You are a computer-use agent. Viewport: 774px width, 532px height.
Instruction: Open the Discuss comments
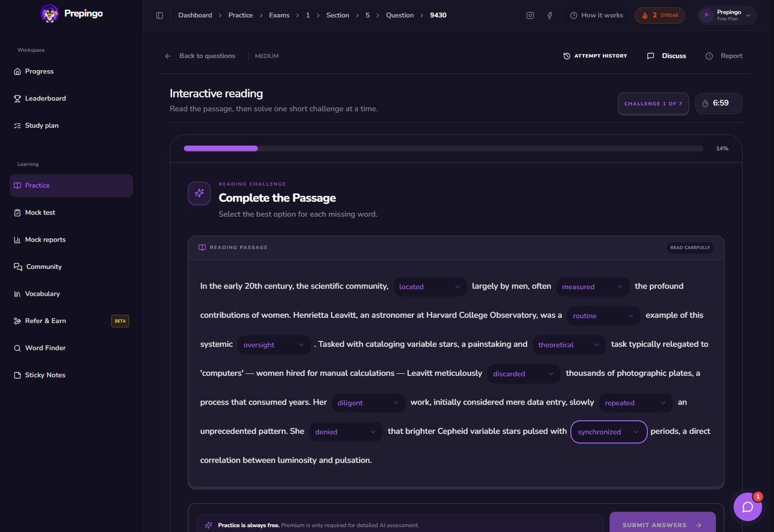(667, 56)
